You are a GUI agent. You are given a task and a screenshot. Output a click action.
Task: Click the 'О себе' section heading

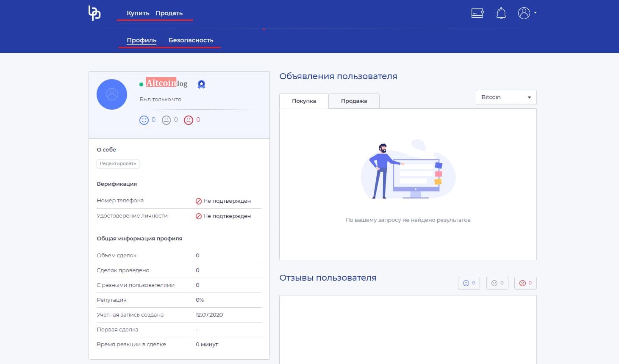tap(106, 150)
